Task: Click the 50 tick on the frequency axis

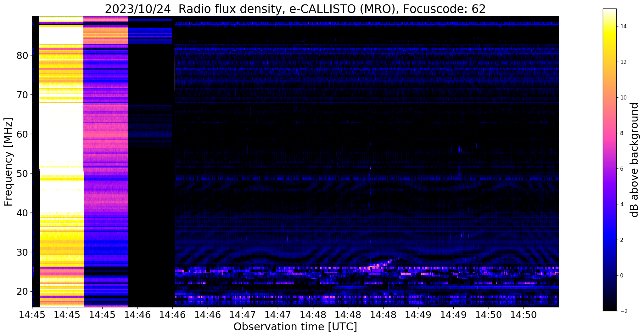Action: 22,174
